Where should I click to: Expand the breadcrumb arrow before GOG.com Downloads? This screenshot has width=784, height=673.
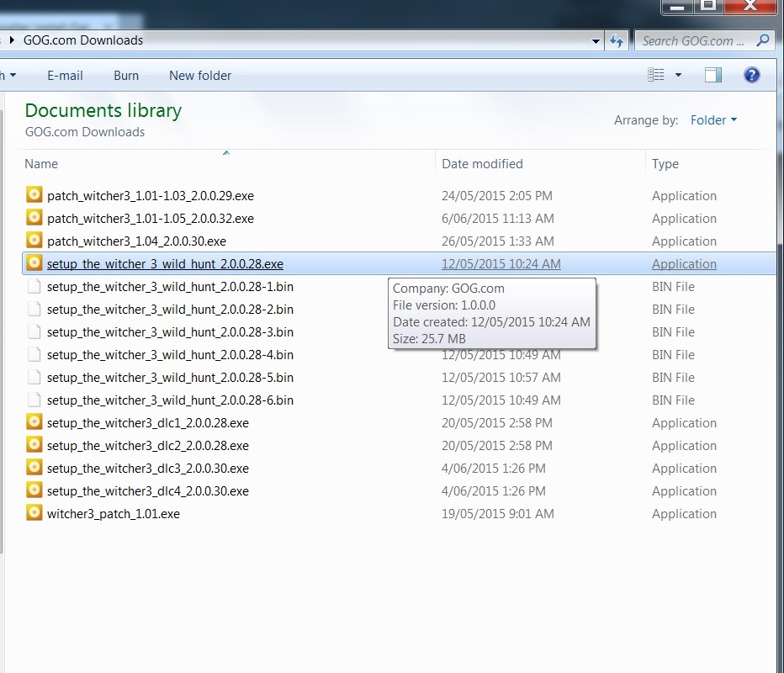pos(12,40)
